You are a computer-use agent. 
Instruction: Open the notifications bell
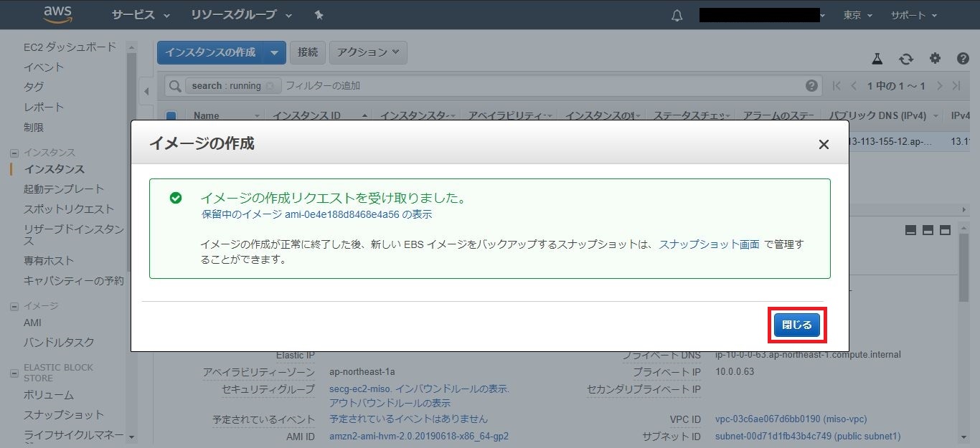click(677, 16)
